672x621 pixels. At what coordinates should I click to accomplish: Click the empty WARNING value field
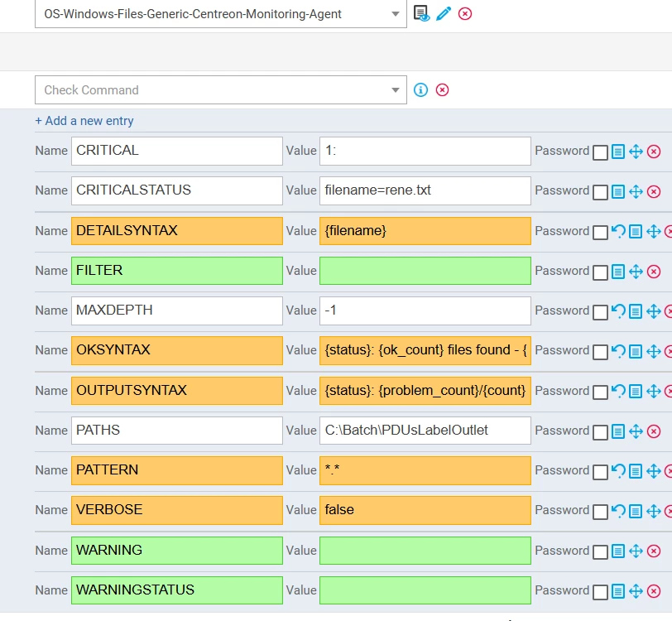pyautogui.click(x=425, y=551)
